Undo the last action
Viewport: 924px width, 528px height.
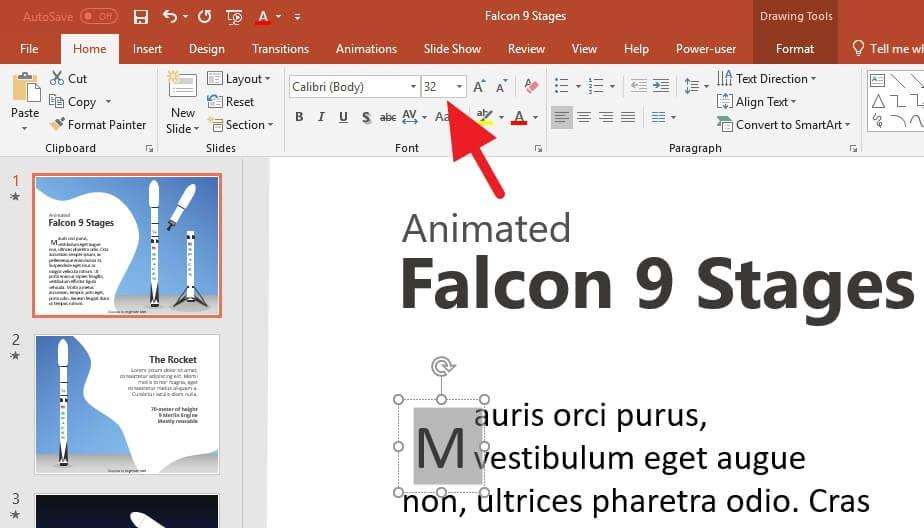pos(170,16)
